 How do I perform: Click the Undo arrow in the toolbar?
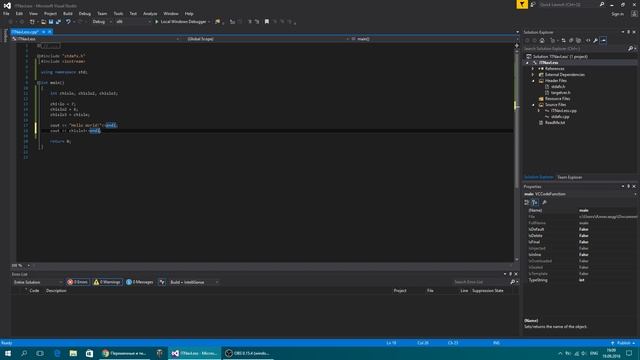coord(68,22)
